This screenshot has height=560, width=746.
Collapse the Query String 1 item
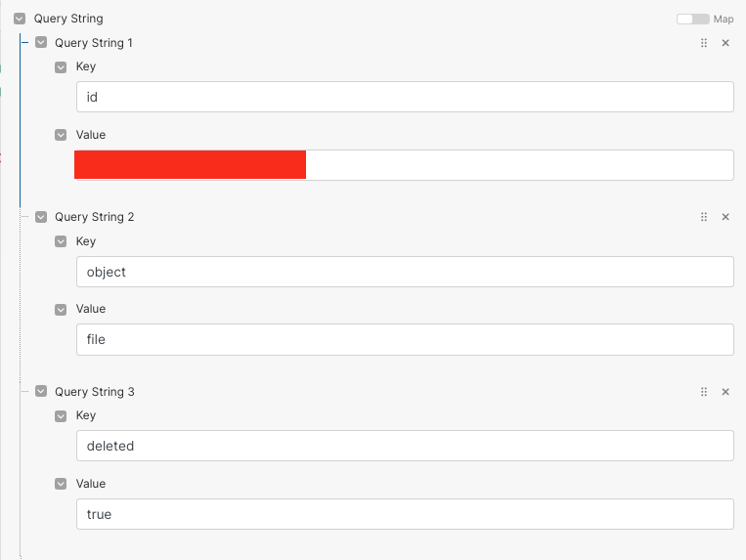[x=41, y=43]
